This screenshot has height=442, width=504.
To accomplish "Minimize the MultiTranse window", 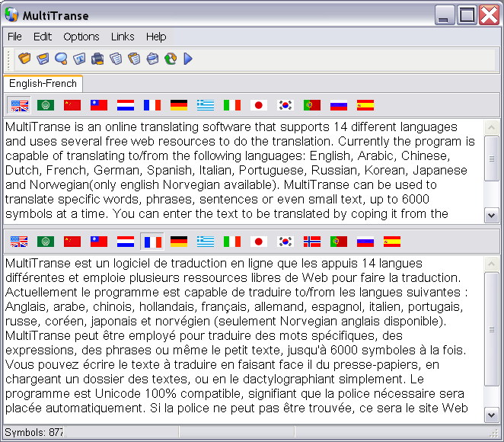I will (445, 14).
